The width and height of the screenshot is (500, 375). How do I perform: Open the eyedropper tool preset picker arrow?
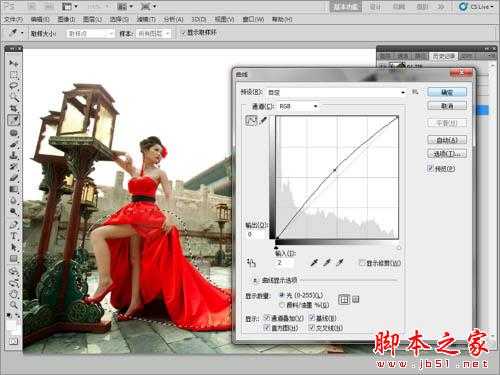(x=22, y=33)
